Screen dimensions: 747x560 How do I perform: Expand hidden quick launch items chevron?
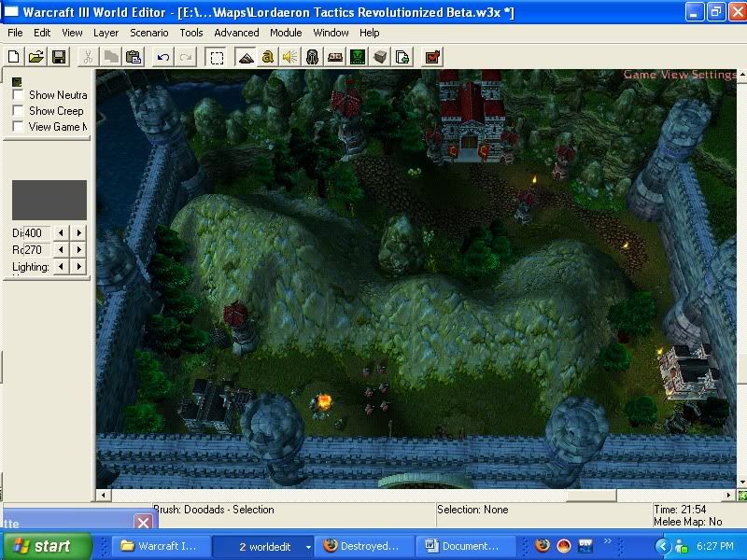607,541
